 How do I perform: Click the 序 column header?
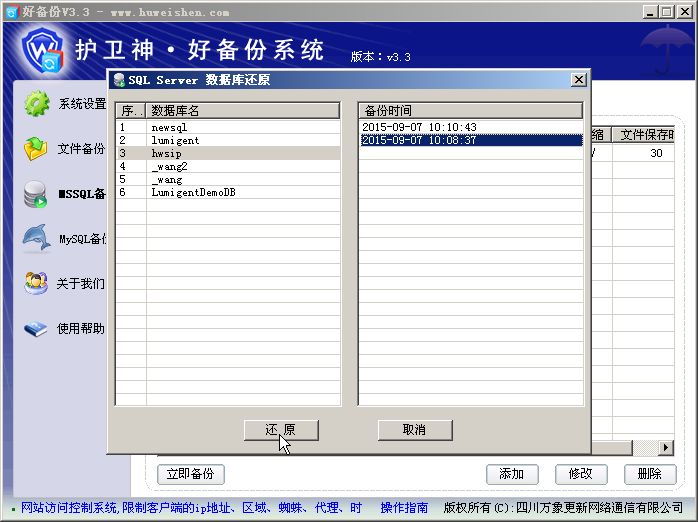point(131,111)
